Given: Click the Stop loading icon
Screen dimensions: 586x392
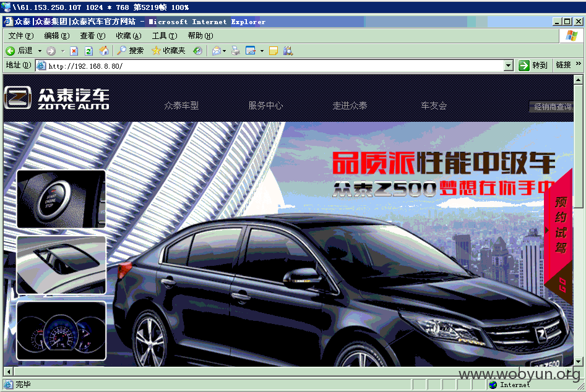Looking at the screenshot, I should click(x=74, y=51).
